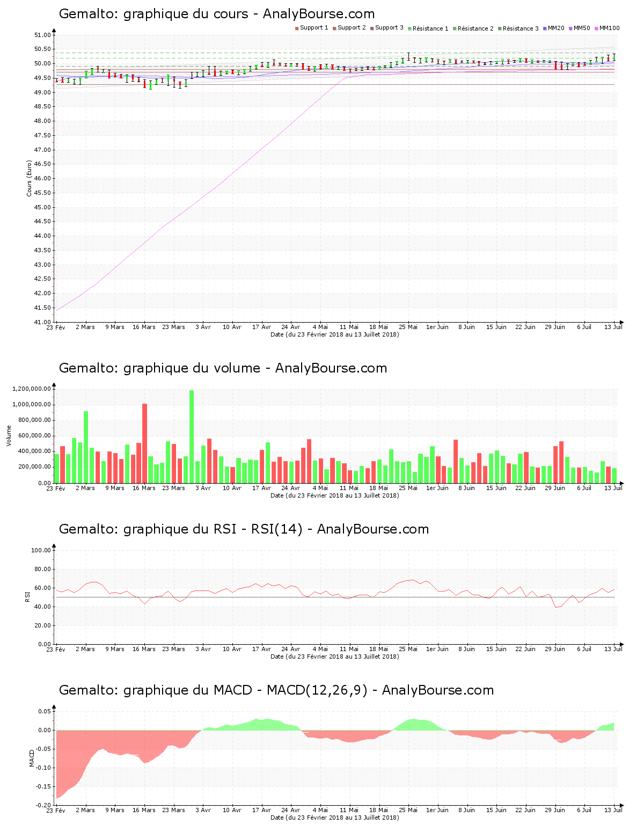Click the vertical 'RSI' axis title
Image resolution: width=644 pixels, height=832 pixels.
pos(27,597)
